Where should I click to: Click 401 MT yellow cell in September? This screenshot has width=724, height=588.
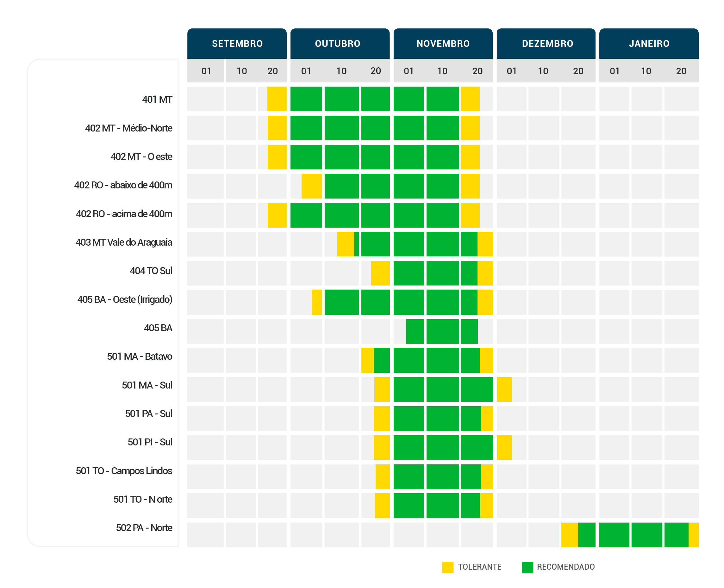tap(277, 99)
